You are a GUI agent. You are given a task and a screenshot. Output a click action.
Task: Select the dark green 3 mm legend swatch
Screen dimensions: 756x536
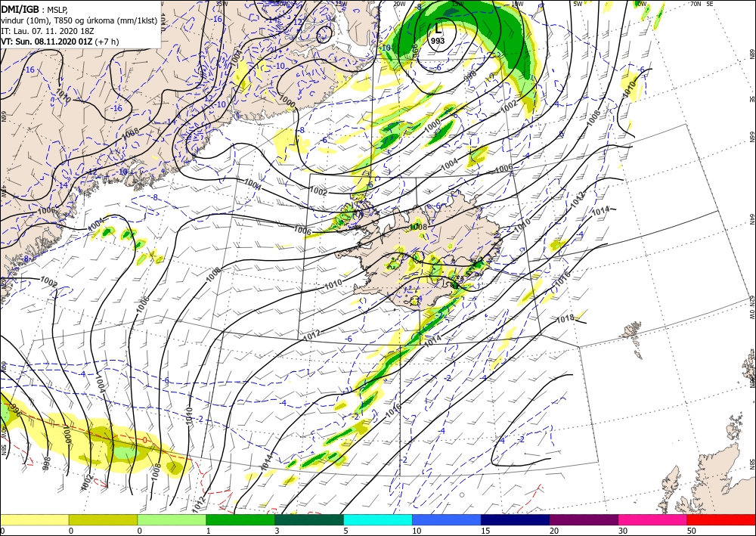click(x=309, y=519)
